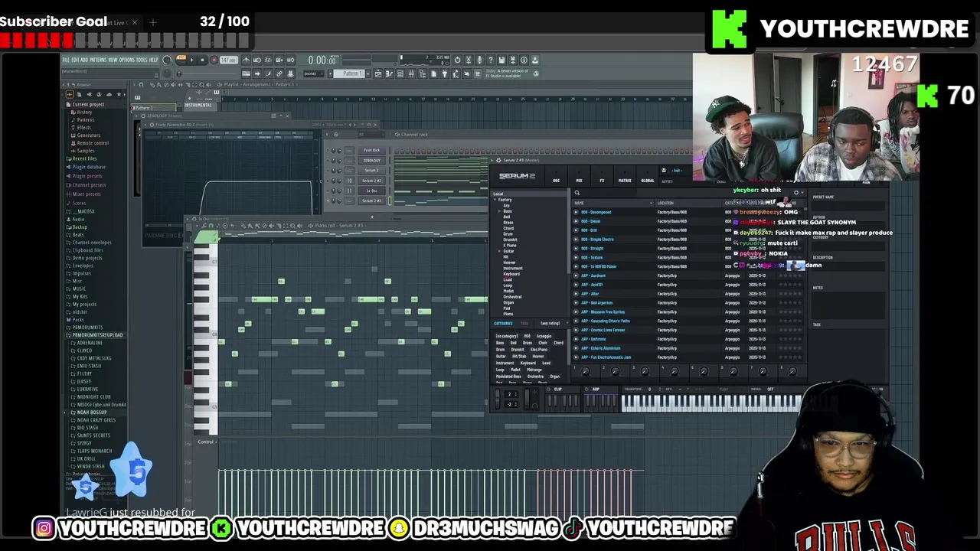Expand Current project in browser
Viewport: 980px width, 551px height.
(x=88, y=104)
